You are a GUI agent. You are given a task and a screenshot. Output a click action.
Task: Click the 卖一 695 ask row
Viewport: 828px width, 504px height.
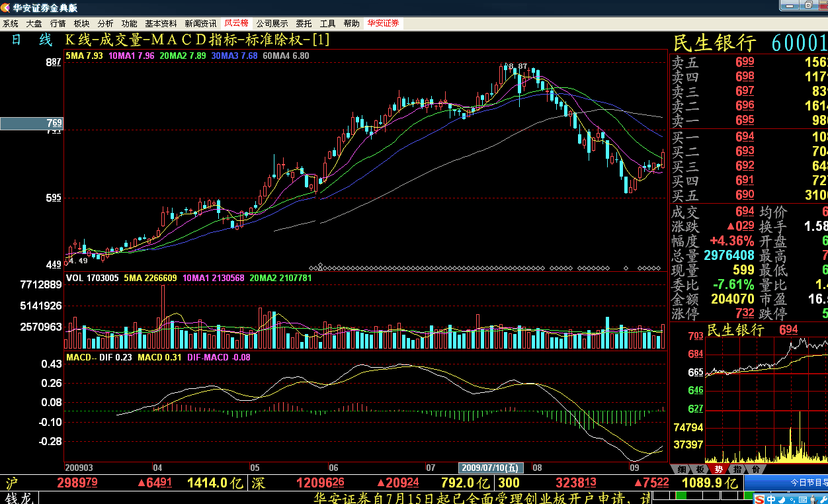click(750, 121)
